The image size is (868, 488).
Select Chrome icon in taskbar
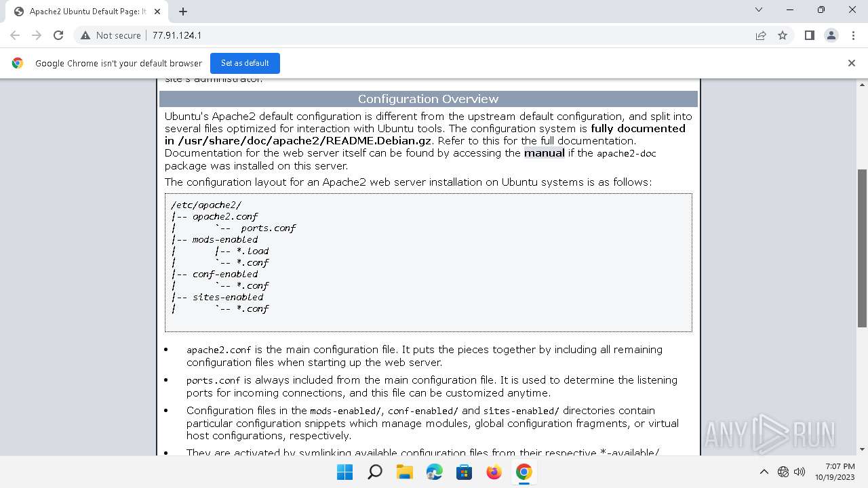click(524, 472)
